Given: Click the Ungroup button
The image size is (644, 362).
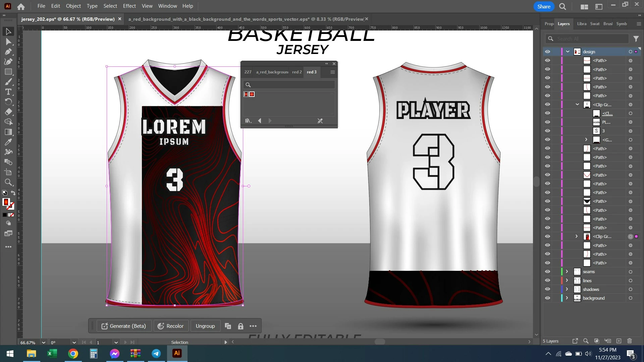Looking at the screenshot, I should (205, 326).
